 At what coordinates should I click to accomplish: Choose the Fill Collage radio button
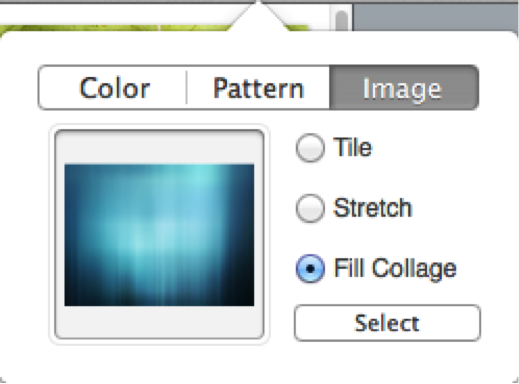310,268
